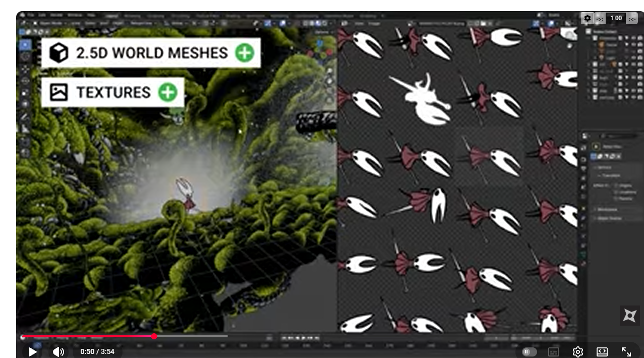This screenshot has height=358, width=644.
Task: Open the Blender Window menu
Action: (x=75, y=16)
